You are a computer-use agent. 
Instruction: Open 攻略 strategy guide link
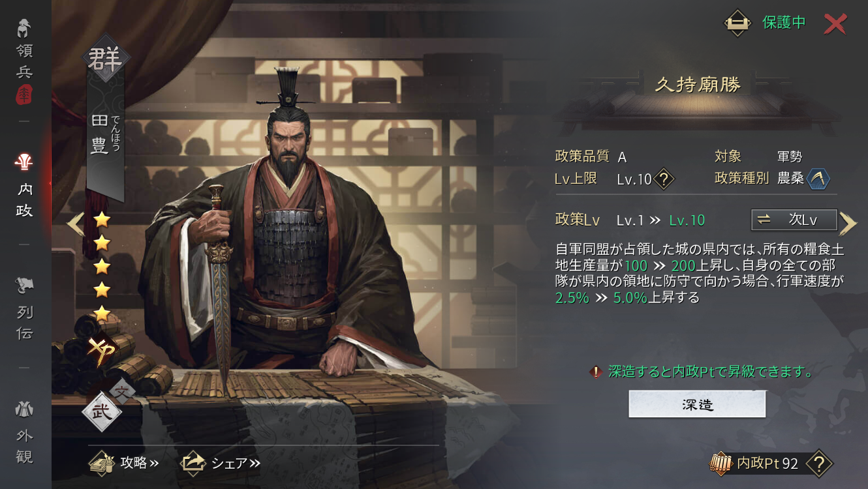coord(124,463)
